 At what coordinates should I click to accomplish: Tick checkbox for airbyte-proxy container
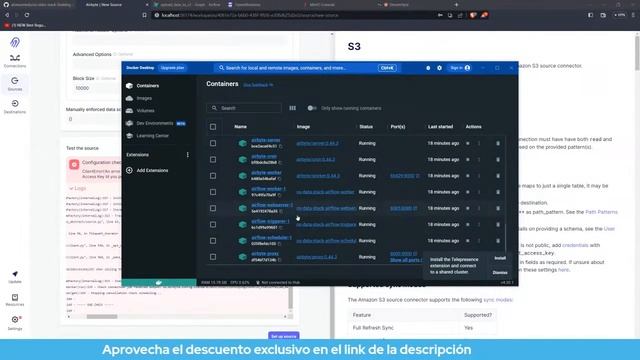point(213,257)
